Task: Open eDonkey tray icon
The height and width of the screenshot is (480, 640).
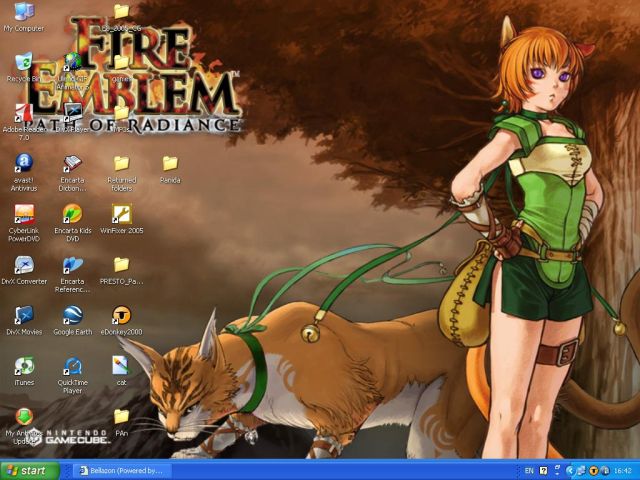Action: point(593,471)
